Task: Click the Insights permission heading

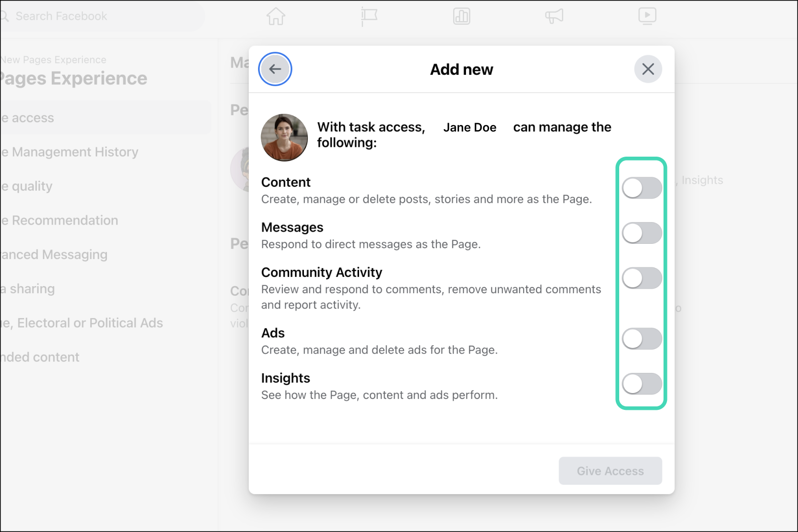Action: click(x=285, y=378)
